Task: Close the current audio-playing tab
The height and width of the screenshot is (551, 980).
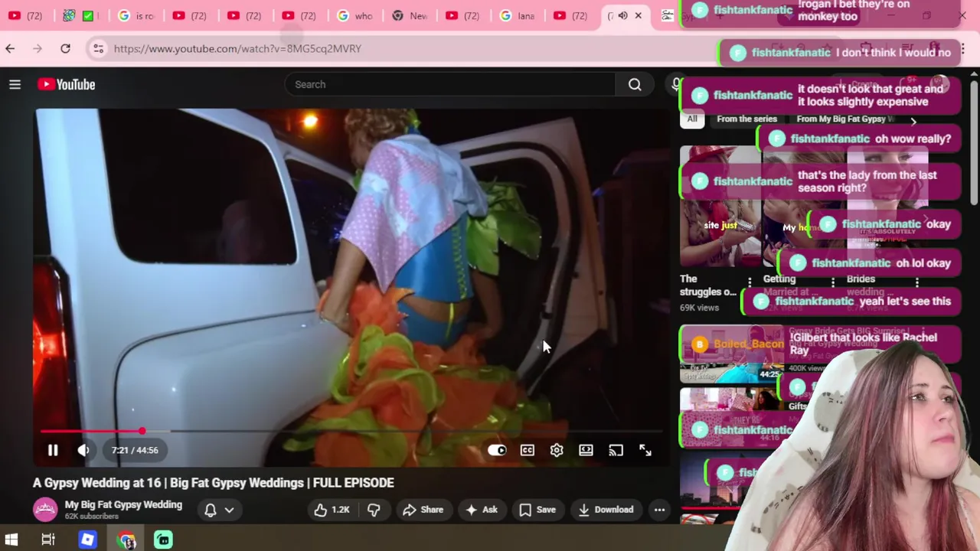Action: (638, 15)
